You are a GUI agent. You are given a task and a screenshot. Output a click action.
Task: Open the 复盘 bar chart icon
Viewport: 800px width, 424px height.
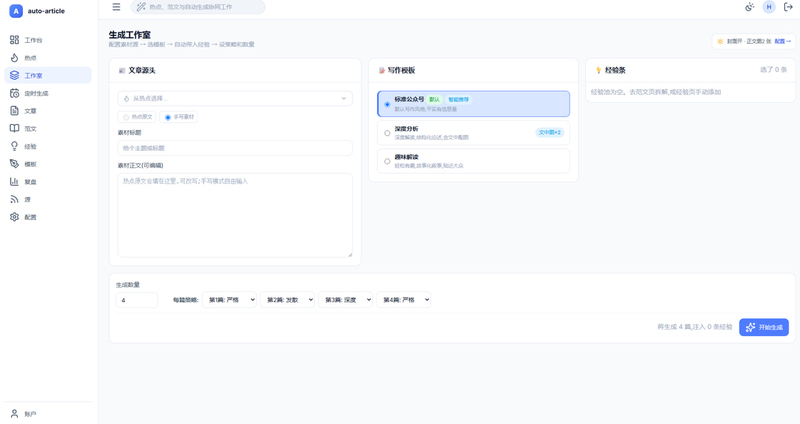[14, 181]
